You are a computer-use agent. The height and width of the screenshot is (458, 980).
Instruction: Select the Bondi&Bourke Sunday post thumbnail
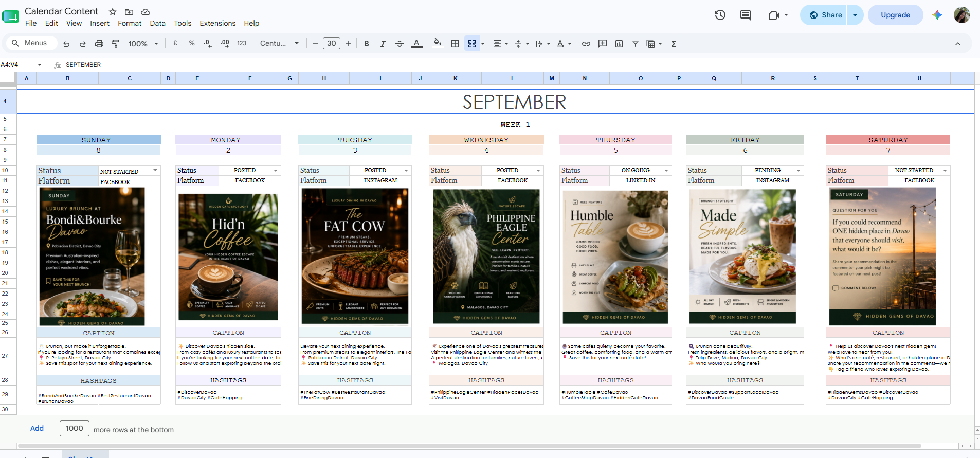coord(92,257)
